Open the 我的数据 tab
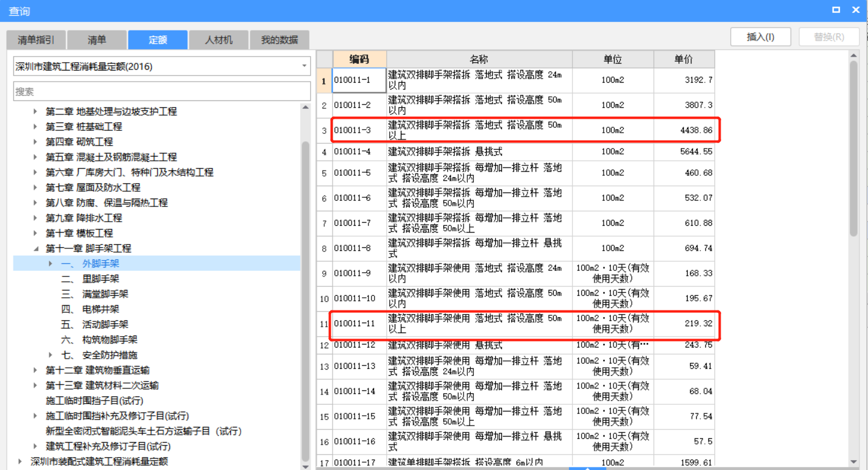868x470 pixels. coord(280,40)
